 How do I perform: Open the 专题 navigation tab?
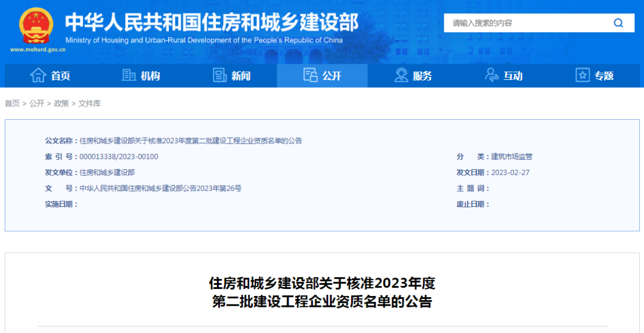point(595,76)
